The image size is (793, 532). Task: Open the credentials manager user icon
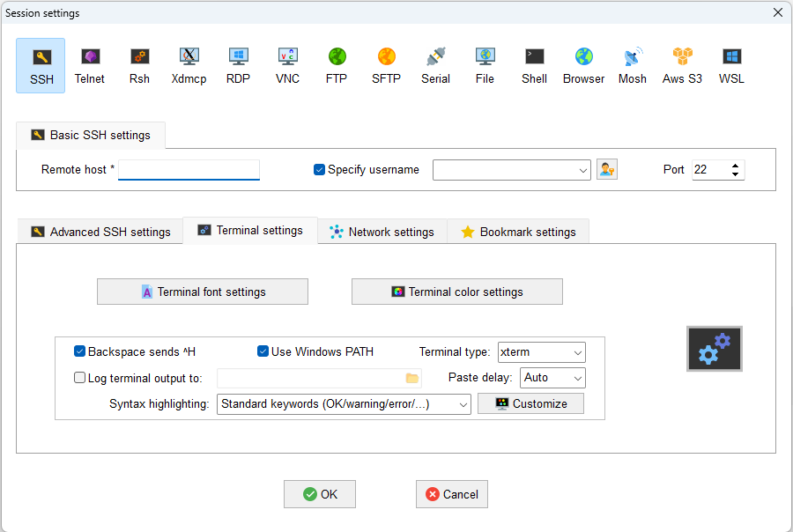coord(607,169)
